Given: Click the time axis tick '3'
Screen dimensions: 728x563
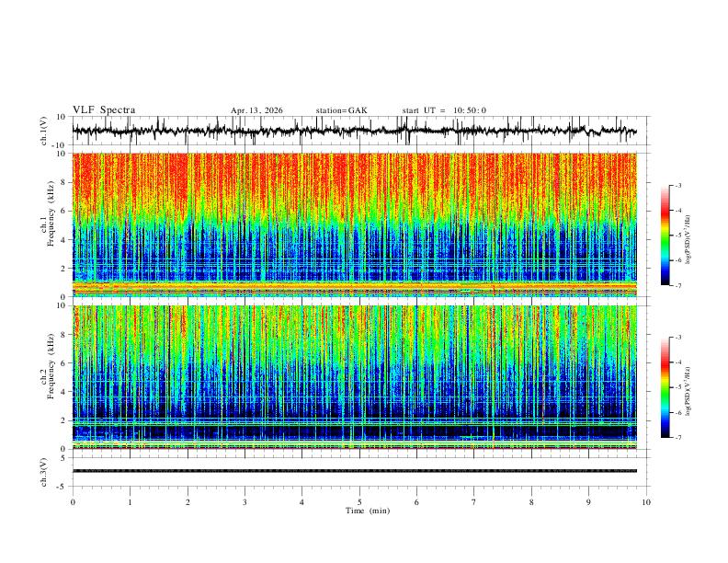Looking at the screenshot, I should 245,502.
